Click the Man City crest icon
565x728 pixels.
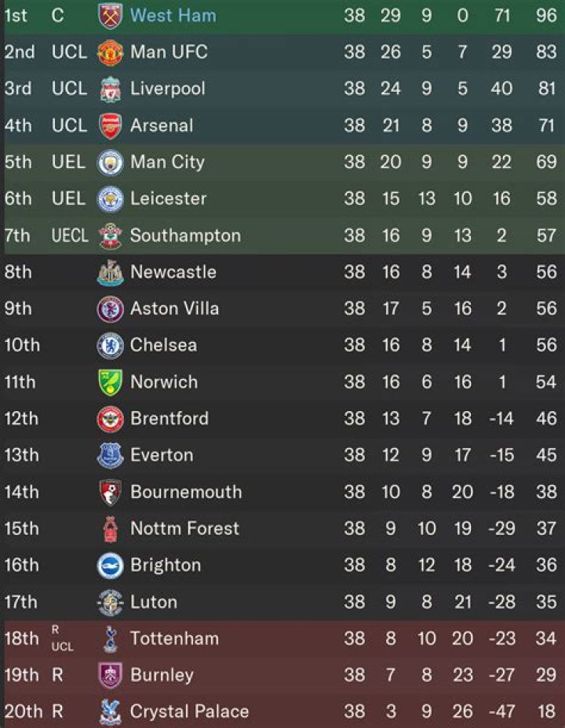coord(110,162)
